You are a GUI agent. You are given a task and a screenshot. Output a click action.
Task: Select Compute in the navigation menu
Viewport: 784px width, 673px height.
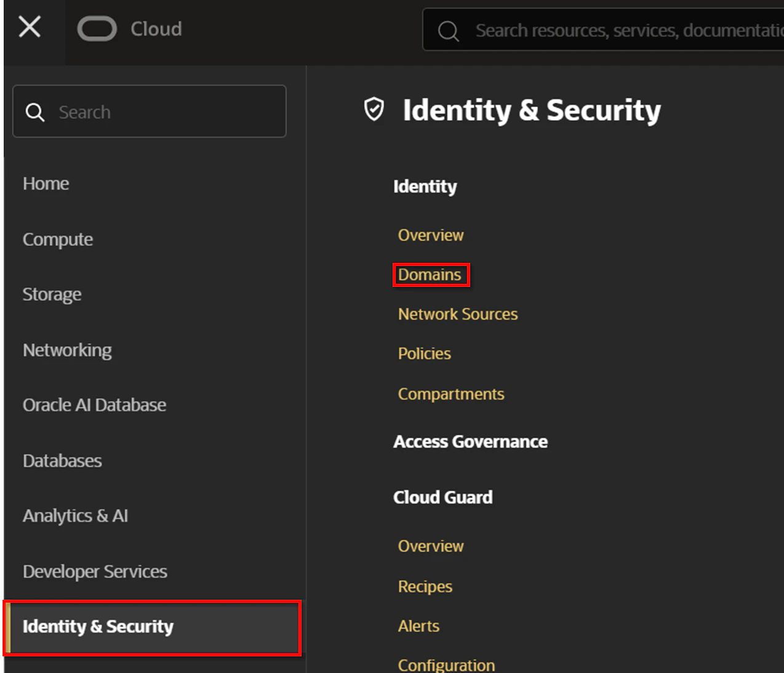[x=58, y=239]
